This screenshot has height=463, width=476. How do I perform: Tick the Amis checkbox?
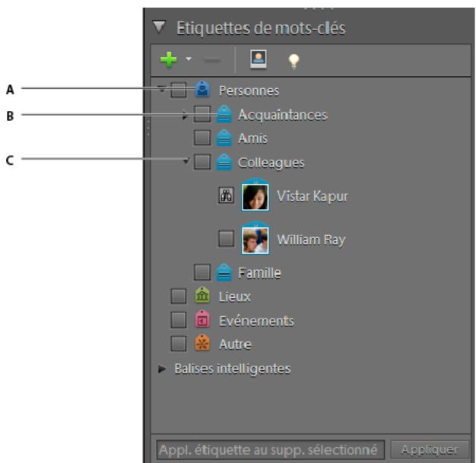coord(202,138)
